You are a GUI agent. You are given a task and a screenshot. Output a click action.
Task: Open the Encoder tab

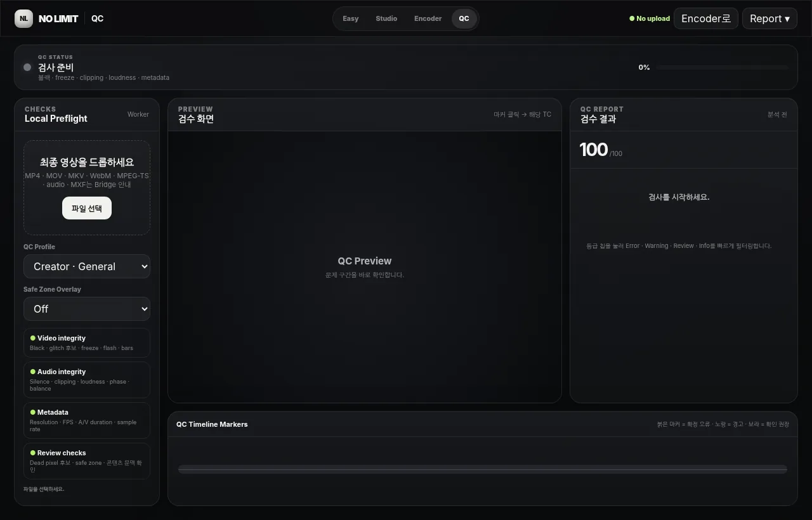(x=428, y=18)
